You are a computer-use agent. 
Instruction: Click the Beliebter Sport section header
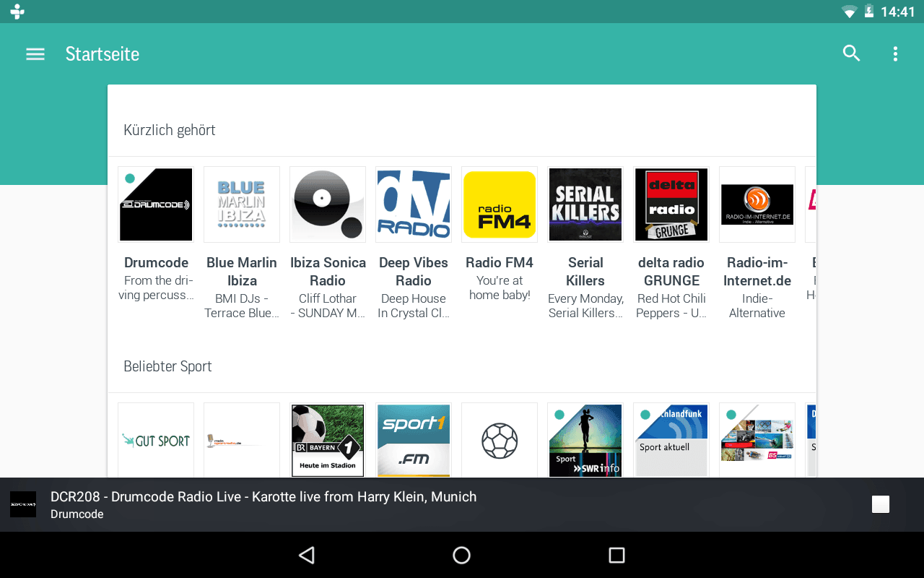click(x=167, y=366)
